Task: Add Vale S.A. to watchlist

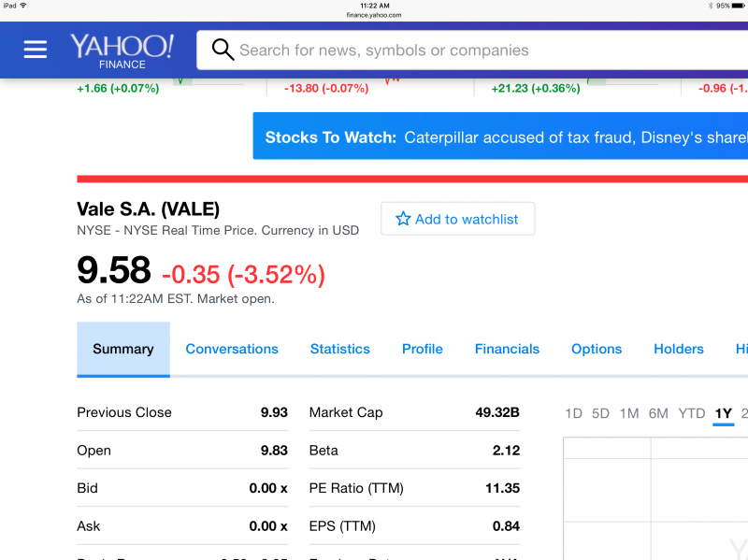Action: pos(457,219)
